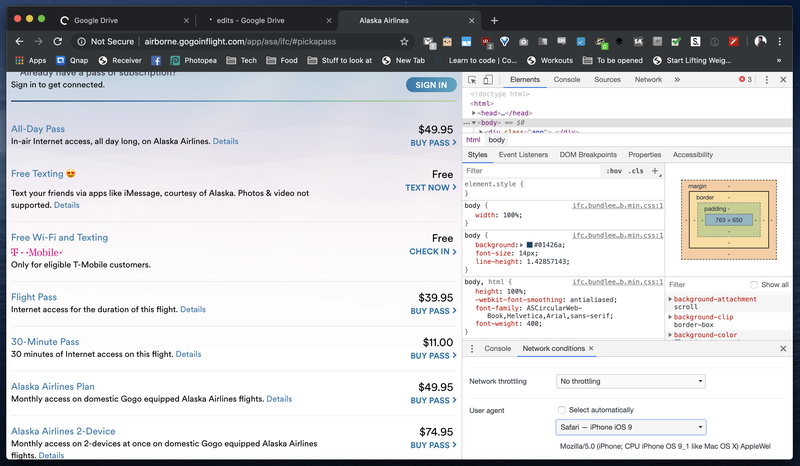The height and width of the screenshot is (466, 800).
Task: Switch to the Console DevTools tab
Action: 566,80
